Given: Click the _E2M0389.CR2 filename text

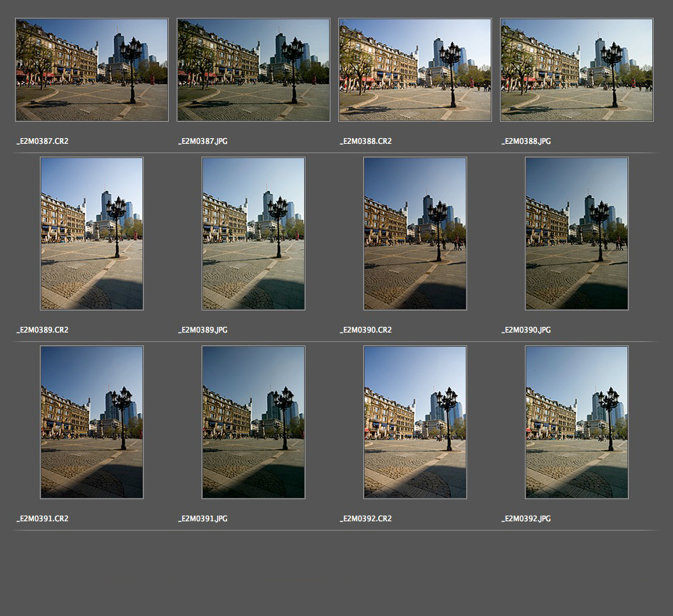Looking at the screenshot, I should click(x=43, y=330).
